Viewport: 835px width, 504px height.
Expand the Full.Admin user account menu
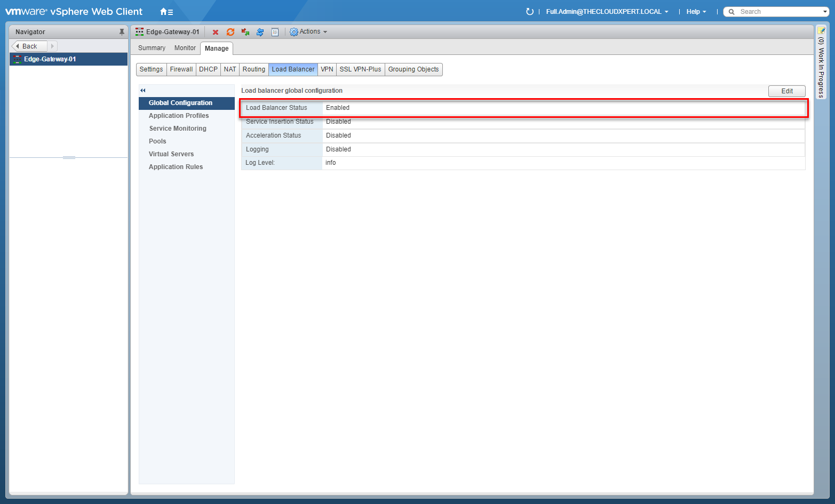pos(607,12)
